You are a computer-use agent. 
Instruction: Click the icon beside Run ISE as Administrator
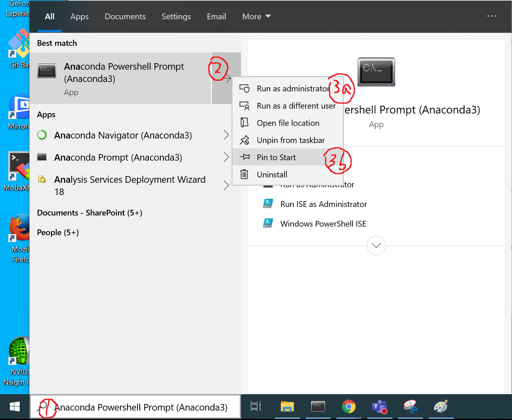click(x=268, y=204)
